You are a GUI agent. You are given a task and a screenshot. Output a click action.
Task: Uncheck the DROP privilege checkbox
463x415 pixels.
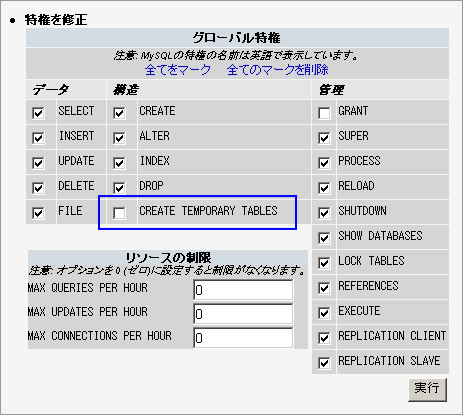119,188
